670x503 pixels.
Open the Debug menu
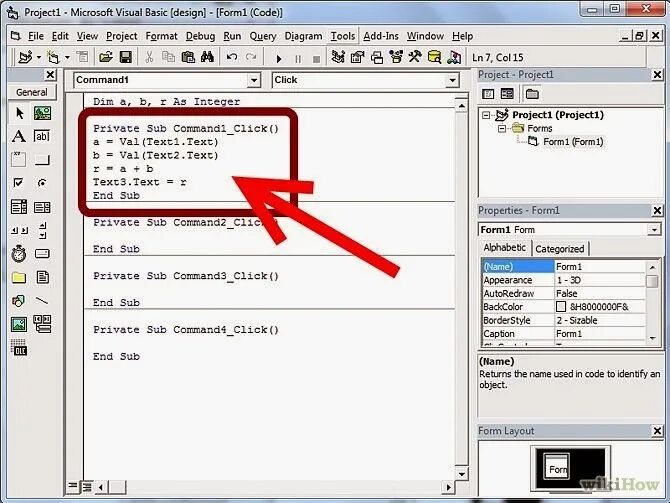[200, 36]
